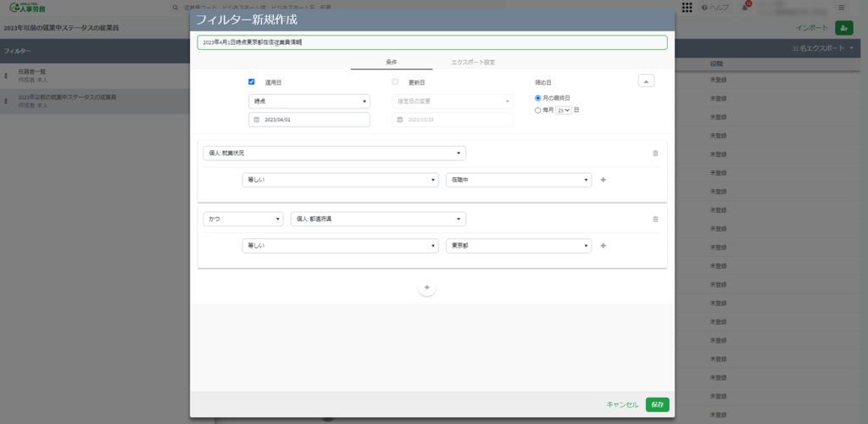Add another value next to 在職中
The width and height of the screenshot is (868, 424).
(603, 180)
